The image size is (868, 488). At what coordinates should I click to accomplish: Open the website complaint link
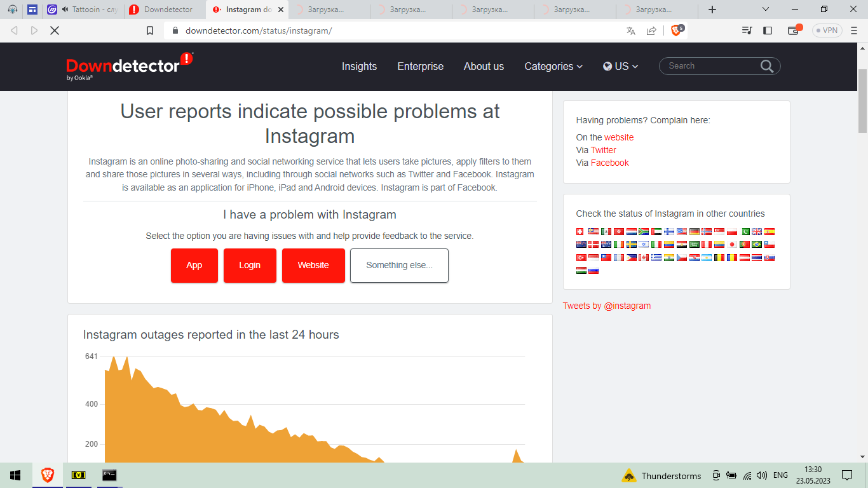point(619,137)
